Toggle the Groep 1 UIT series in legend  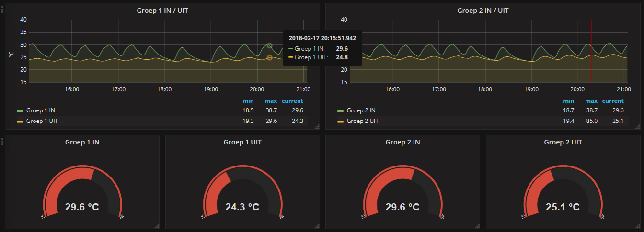[42, 121]
